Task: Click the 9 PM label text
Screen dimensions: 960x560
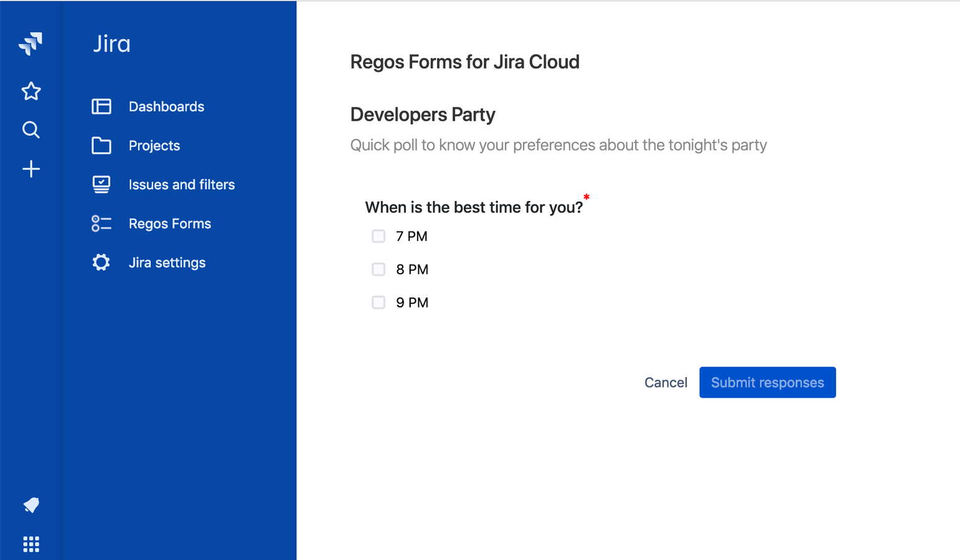Action: tap(412, 302)
